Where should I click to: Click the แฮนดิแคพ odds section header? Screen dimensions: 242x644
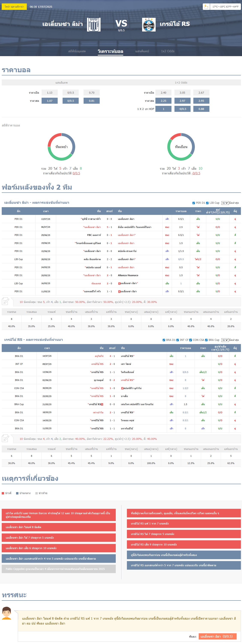[x=61, y=82]
